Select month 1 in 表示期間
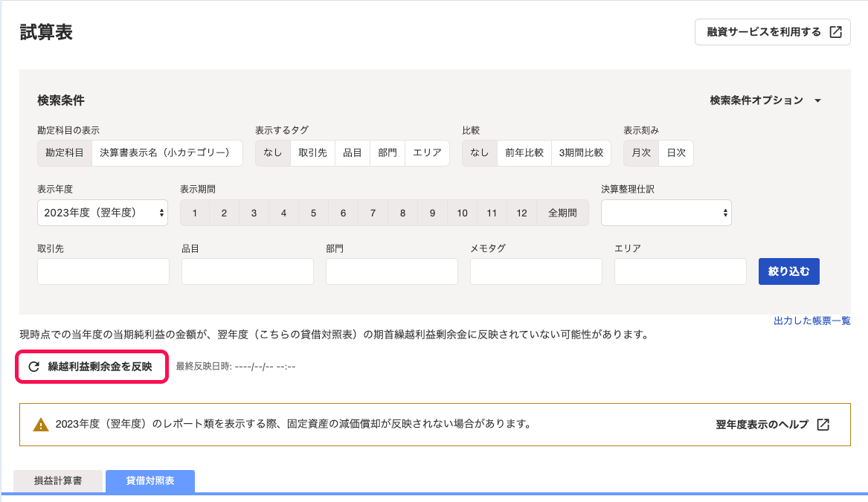Image resolution: width=868 pixels, height=502 pixels. (x=195, y=213)
